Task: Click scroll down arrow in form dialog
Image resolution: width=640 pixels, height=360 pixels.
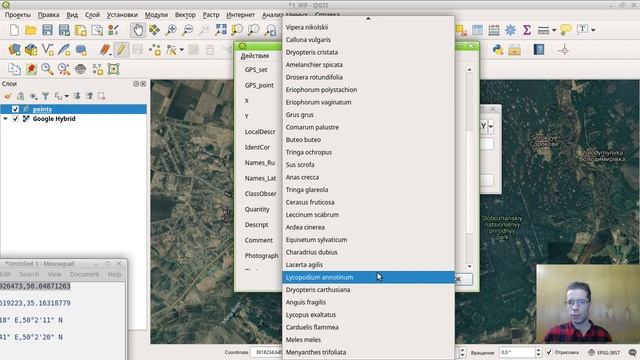Action: click(x=469, y=266)
